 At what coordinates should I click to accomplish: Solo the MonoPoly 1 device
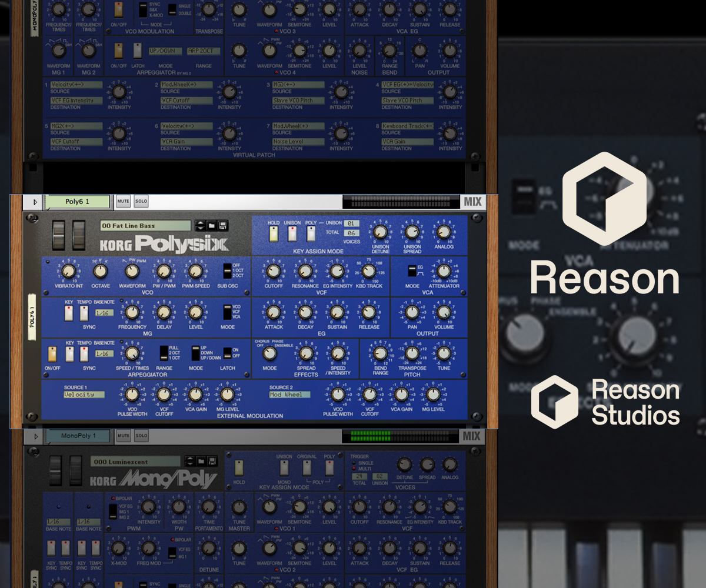(141, 436)
